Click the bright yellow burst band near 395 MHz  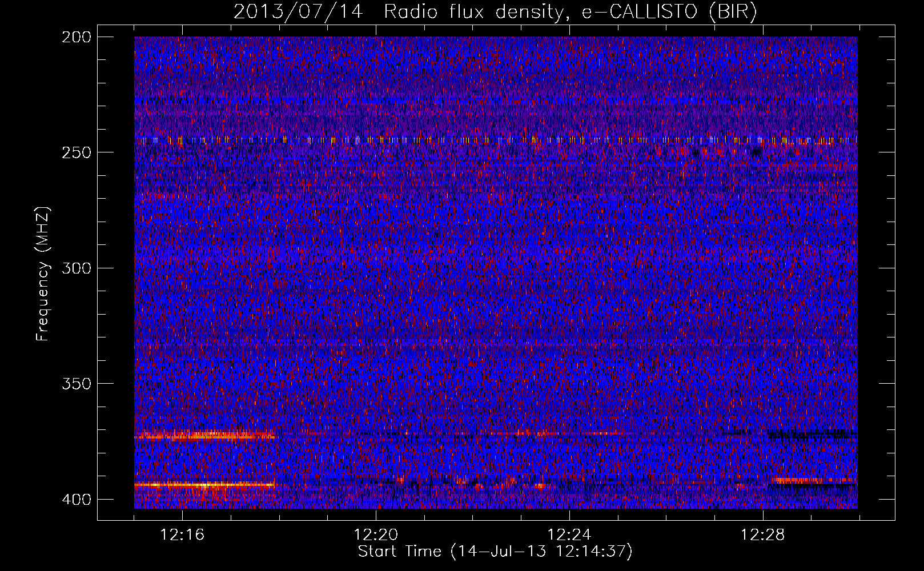coord(204,485)
